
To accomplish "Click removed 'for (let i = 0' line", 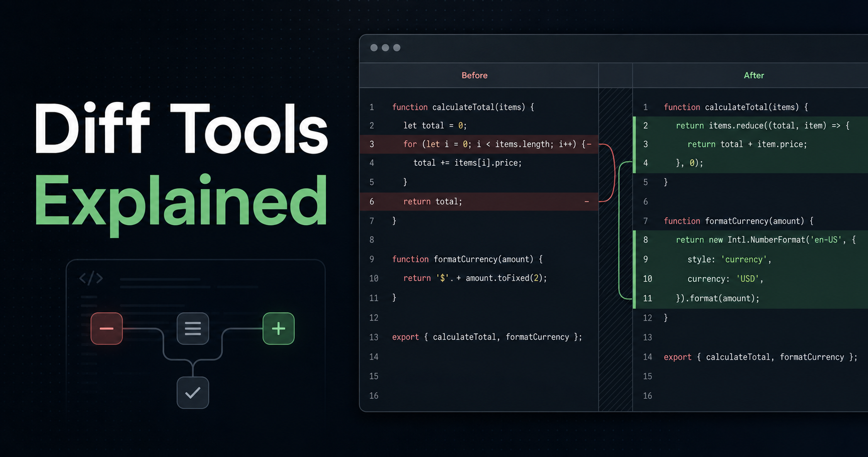I will tap(479, 144).
